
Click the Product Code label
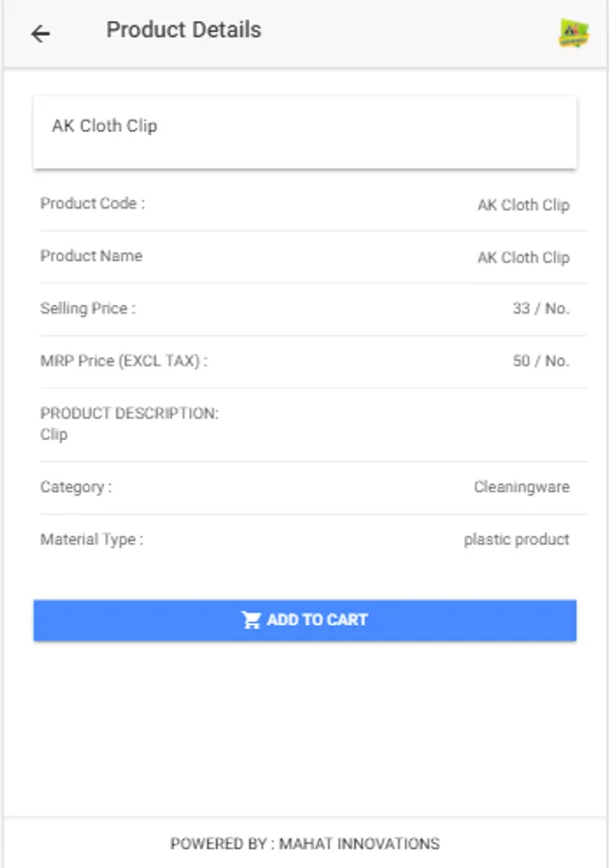tap(93, 203)
